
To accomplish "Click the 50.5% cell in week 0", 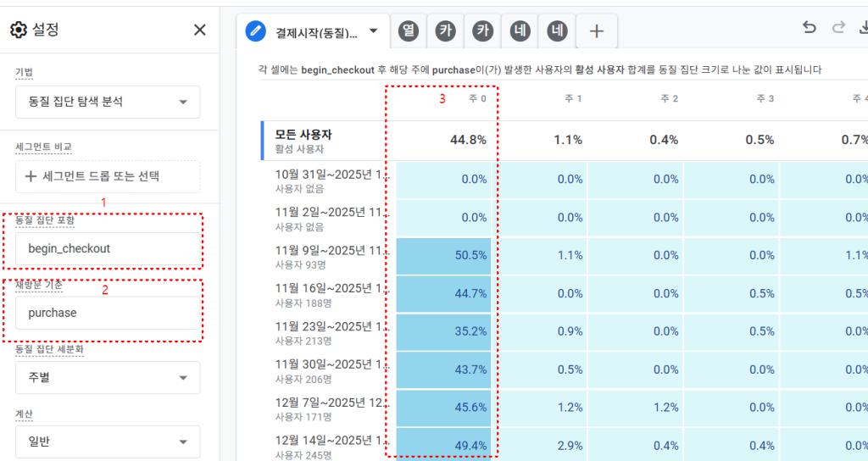I will (443, 255).
